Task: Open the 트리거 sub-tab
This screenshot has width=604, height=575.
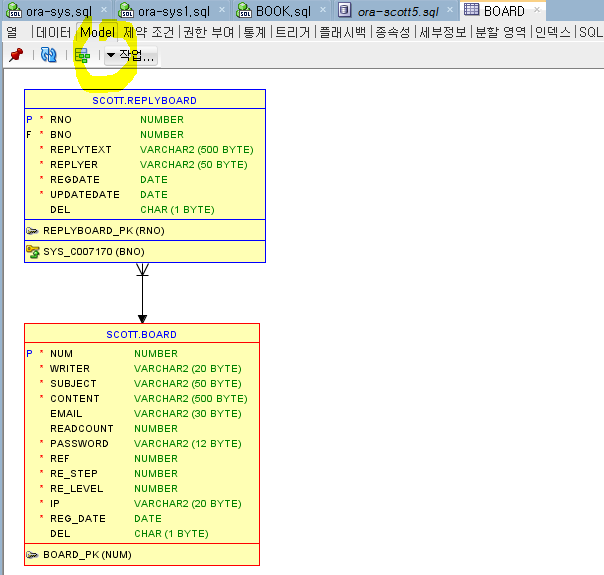Action: click(x=293, y=32)
